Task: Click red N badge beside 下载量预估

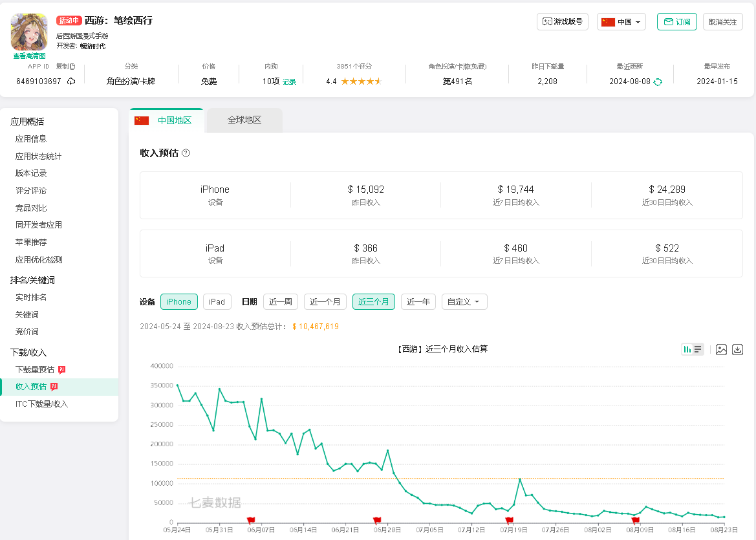Action: pyautogui.click(x=61, y=370)
